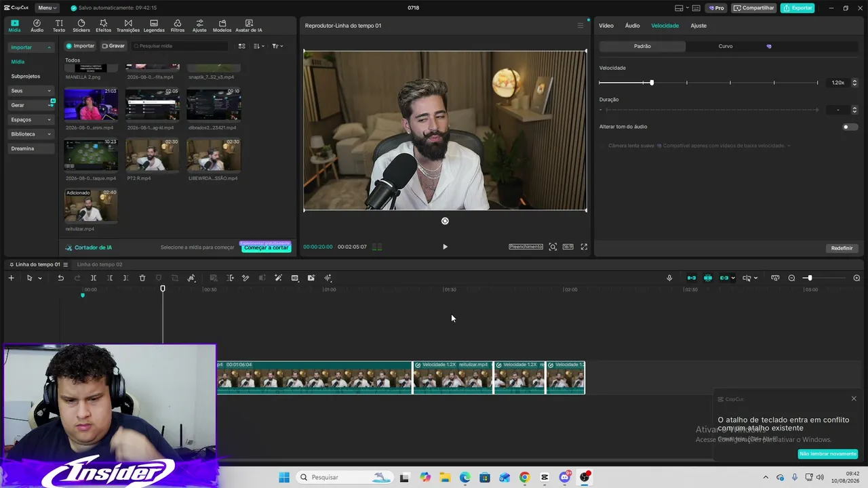Expand the Espaços sidebar section

coord(49,120)
